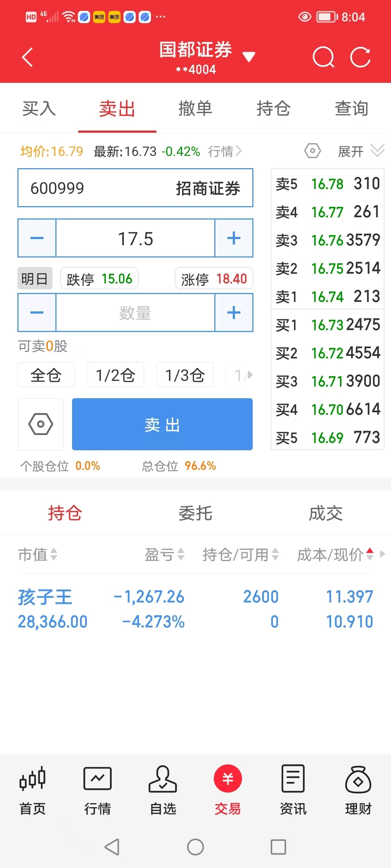Set price to 涨停 18.40
This screenshot has width=391, height=868.
tap(214, 278)
